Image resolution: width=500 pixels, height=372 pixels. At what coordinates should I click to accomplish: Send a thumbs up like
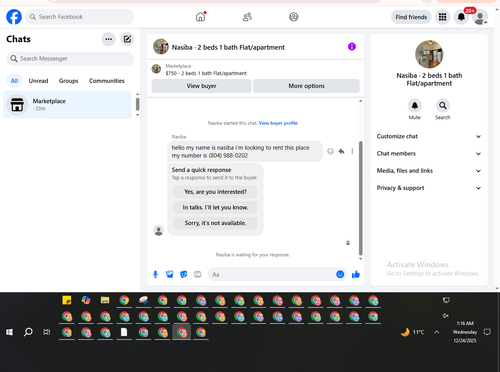click(x=356, y=274)
